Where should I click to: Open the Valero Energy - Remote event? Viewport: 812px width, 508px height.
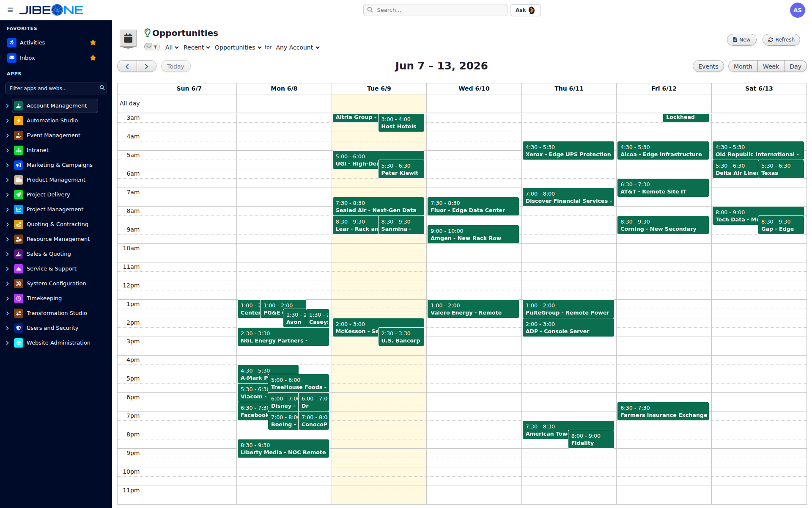(473, 309)
